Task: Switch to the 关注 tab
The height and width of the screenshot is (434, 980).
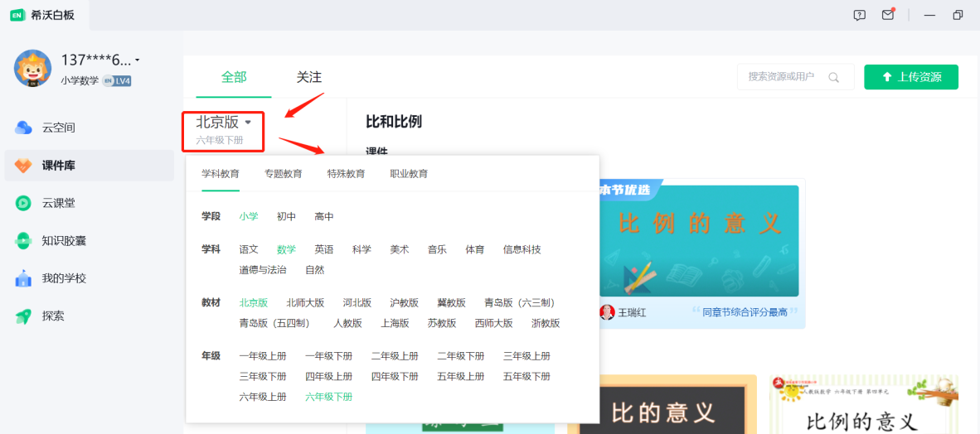Action: (x=308, y=77)
